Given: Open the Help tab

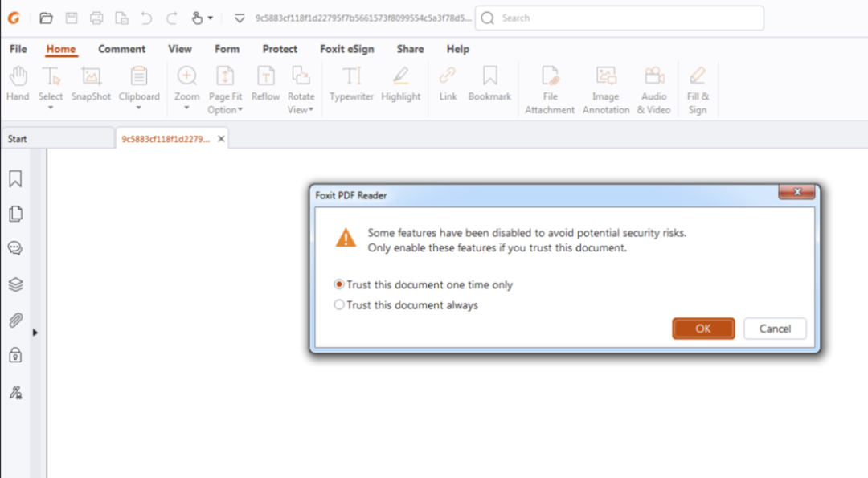Looking at the screenshot, I should pyautogui.click(x=458, y=49).
